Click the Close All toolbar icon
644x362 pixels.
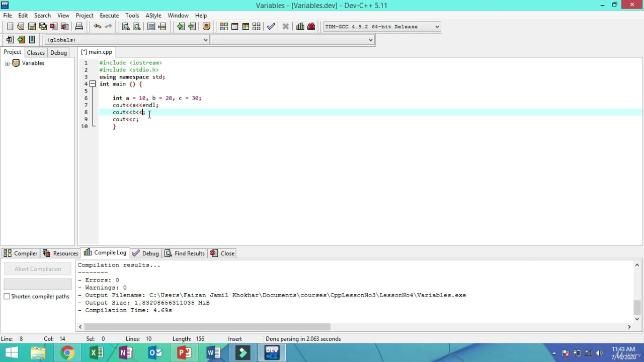[x=64, y=27]
